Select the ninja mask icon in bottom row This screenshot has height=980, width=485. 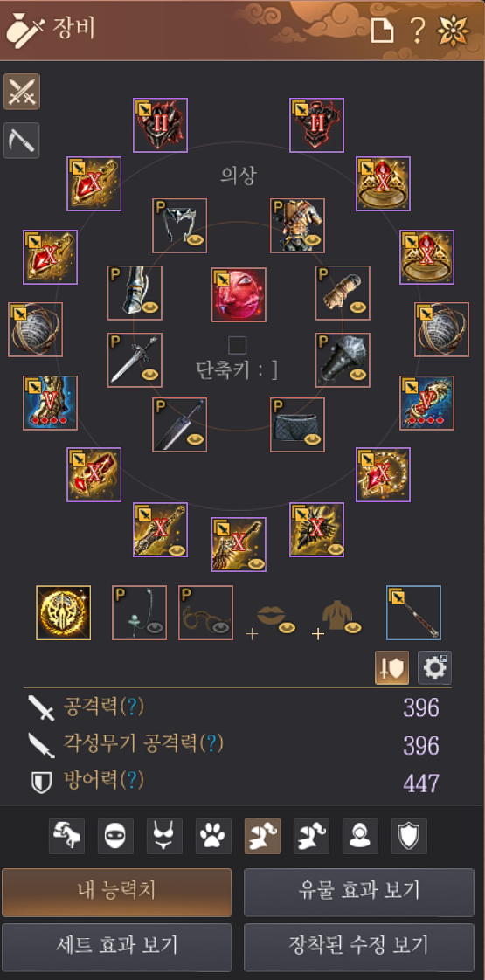115,836
